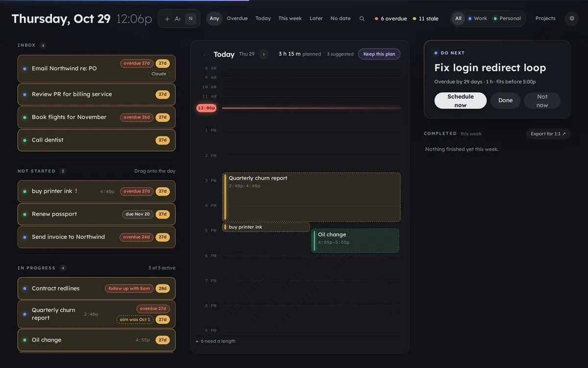Open the Contract redlines task
Screen dimensions: 588x368
tap(97, 289)
